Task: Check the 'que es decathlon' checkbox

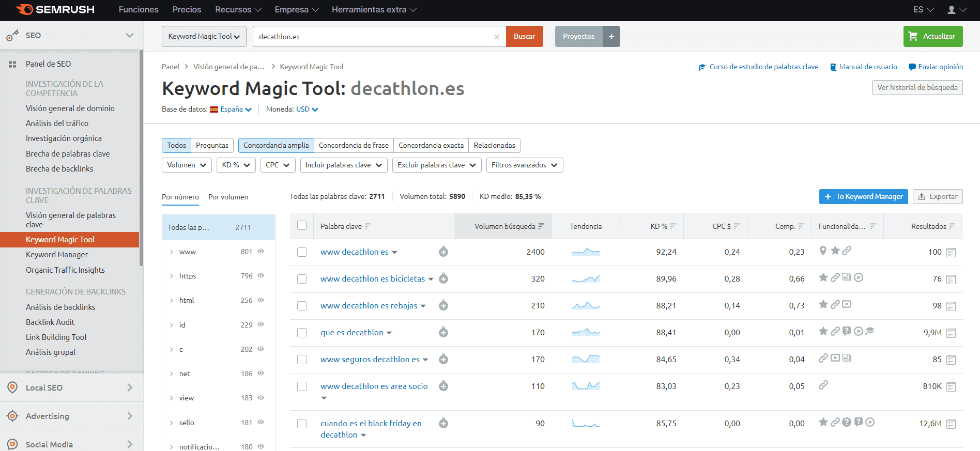Action: tap(302, 333)
